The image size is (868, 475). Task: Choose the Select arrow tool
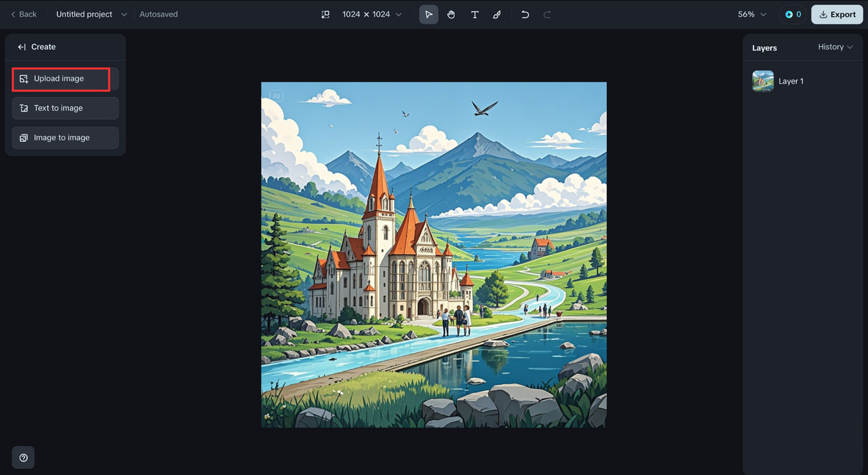tap(429, 14)
